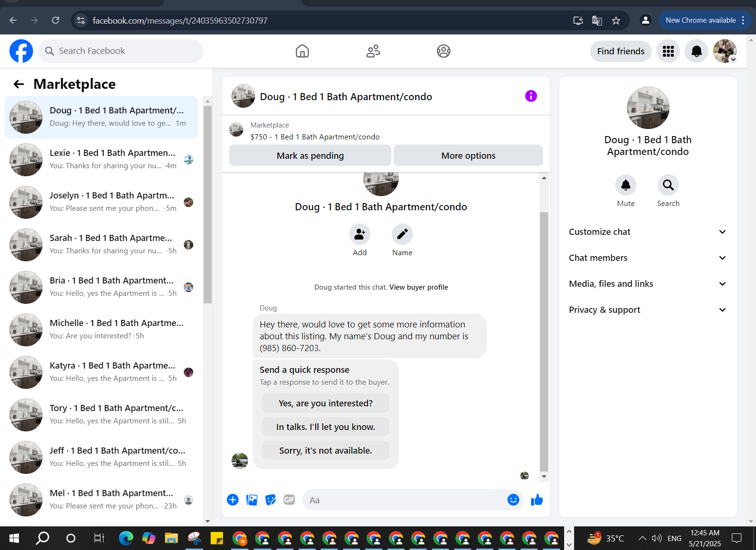Open the Facebook menu grid icon
Screen dimensions: 756x550
pos(668,51)
